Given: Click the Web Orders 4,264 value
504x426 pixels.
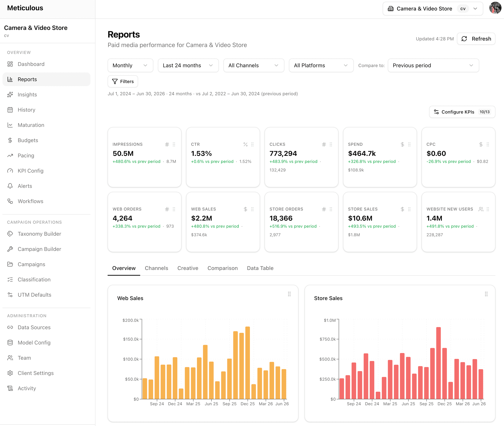Looking at the screenshot, I should point(122,218).
